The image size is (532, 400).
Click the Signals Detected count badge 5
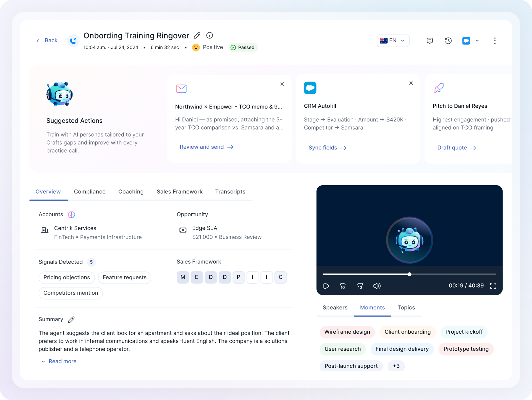[91, 262]
